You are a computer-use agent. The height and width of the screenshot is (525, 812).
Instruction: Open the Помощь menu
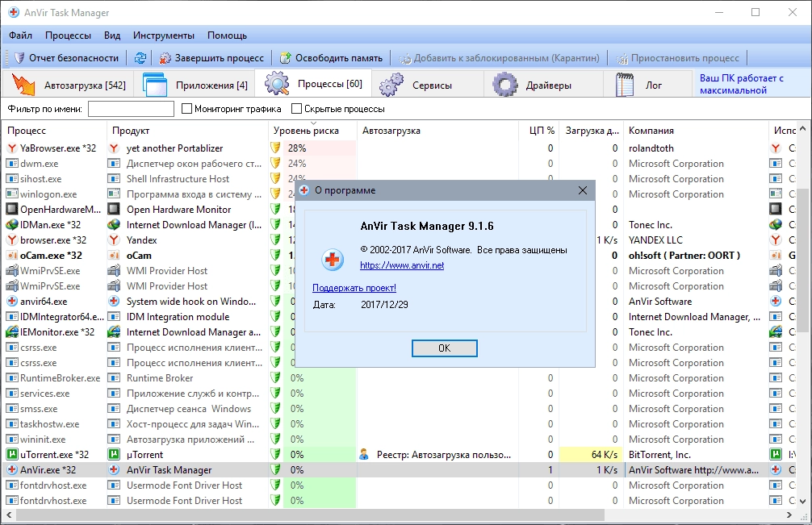227,35
